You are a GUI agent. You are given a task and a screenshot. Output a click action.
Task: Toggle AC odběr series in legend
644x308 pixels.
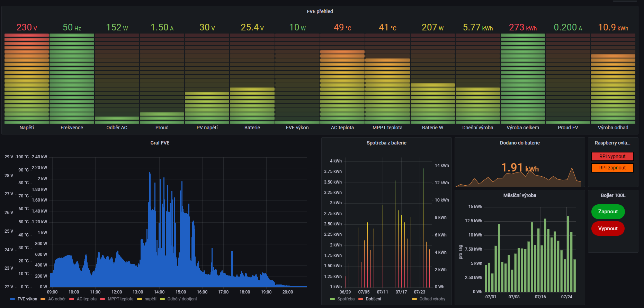(57, 299)
